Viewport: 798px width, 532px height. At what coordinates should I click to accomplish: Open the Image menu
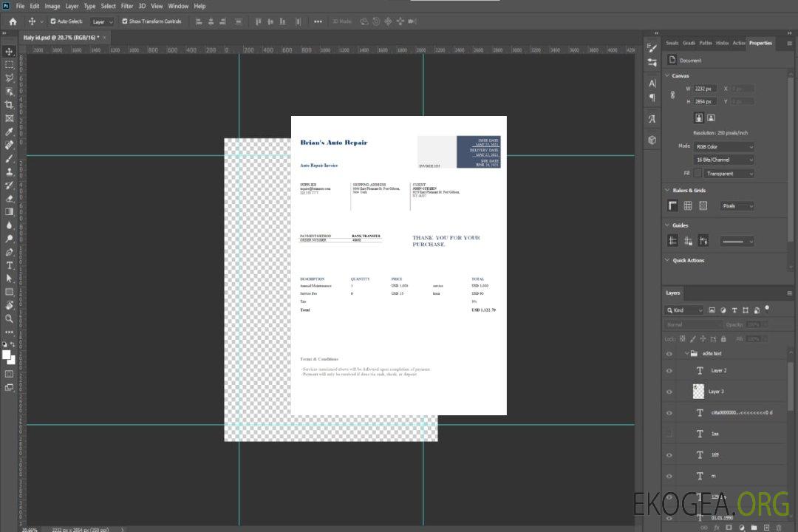[52, 6]
